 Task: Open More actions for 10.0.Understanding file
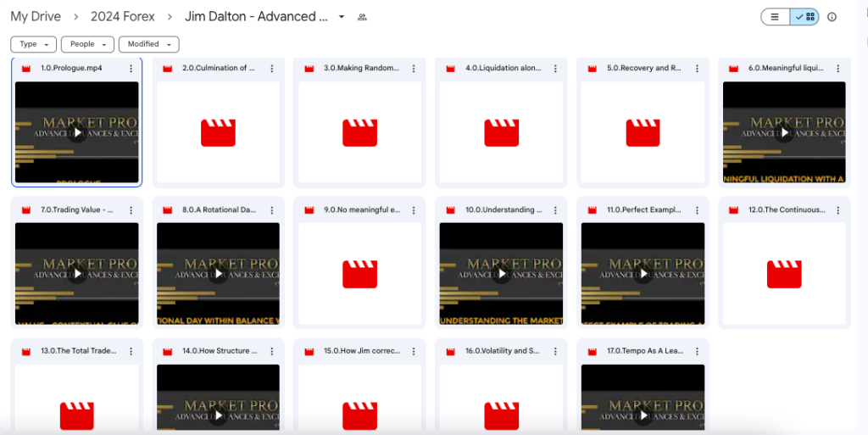555,210
